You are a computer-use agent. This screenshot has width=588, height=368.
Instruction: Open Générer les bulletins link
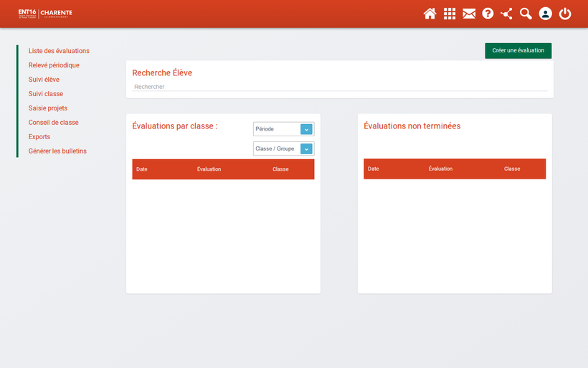pos(57,151)
